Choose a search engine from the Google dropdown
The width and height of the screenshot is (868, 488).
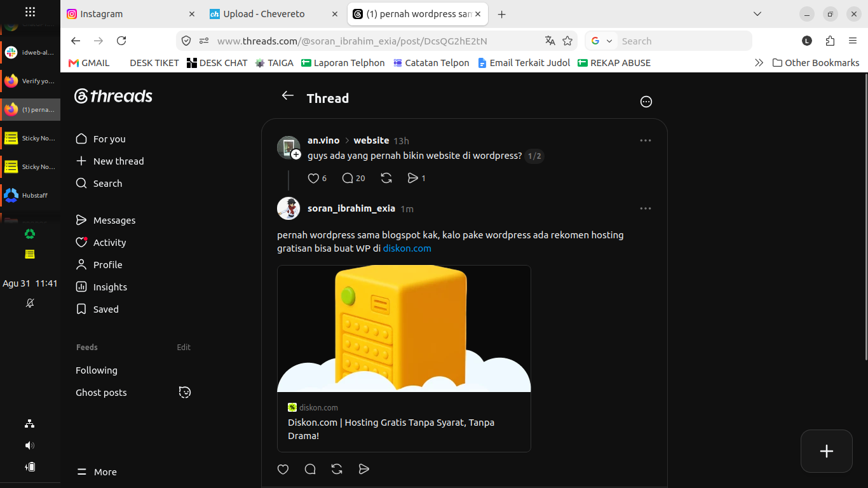(602, 41)
